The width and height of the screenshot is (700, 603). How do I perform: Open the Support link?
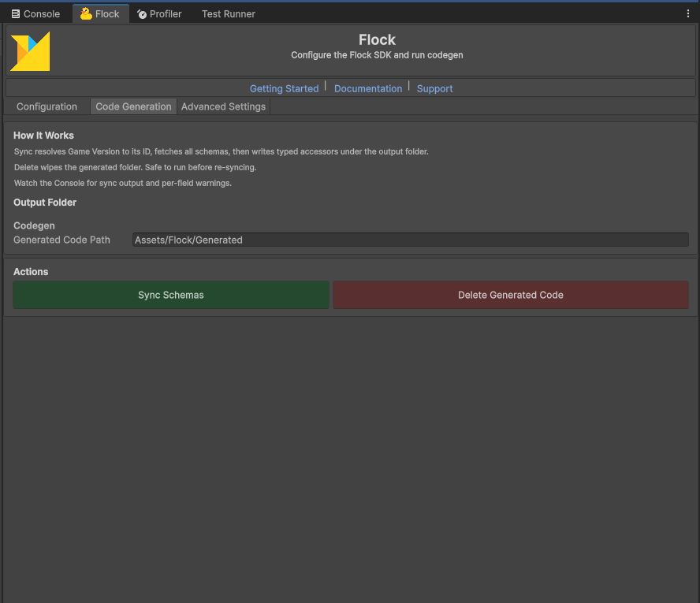435,88
